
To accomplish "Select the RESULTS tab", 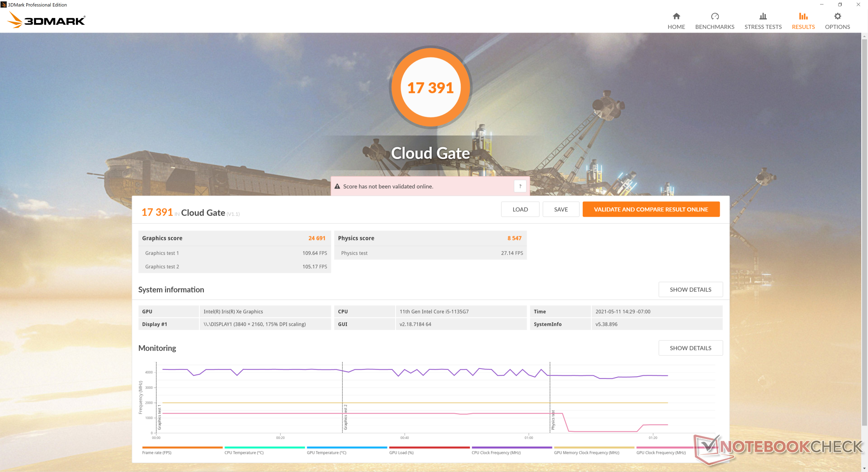I will [x=803, y=21].
